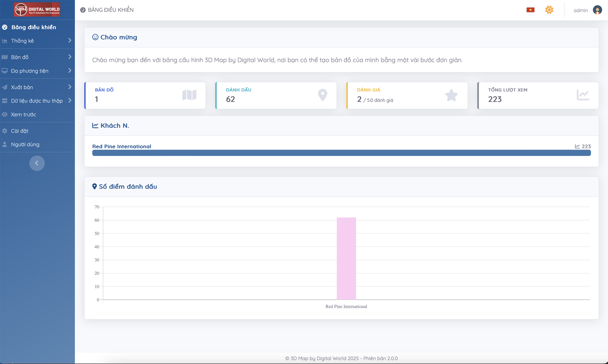The width and height of the screenshot is (608, 364).
Task: Expand the Thống kê submenu chevron
Action: pyautogui.click(x=70, y=41)
